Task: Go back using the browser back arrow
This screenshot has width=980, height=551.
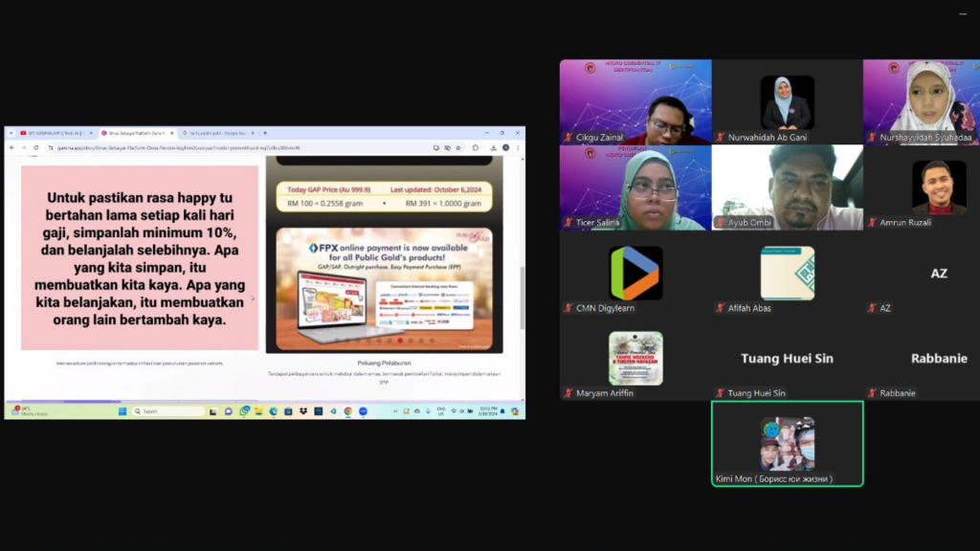Action: click(x=12, y=147)
